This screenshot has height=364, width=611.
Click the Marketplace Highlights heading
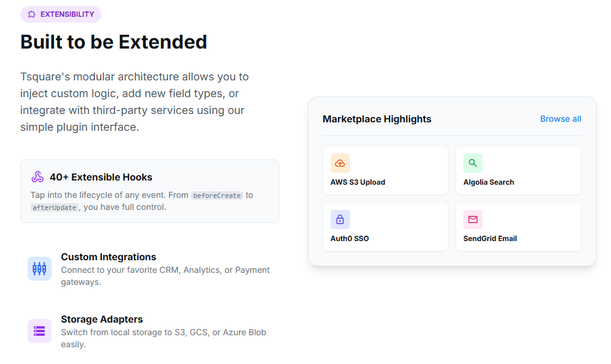tap(377, 119)
